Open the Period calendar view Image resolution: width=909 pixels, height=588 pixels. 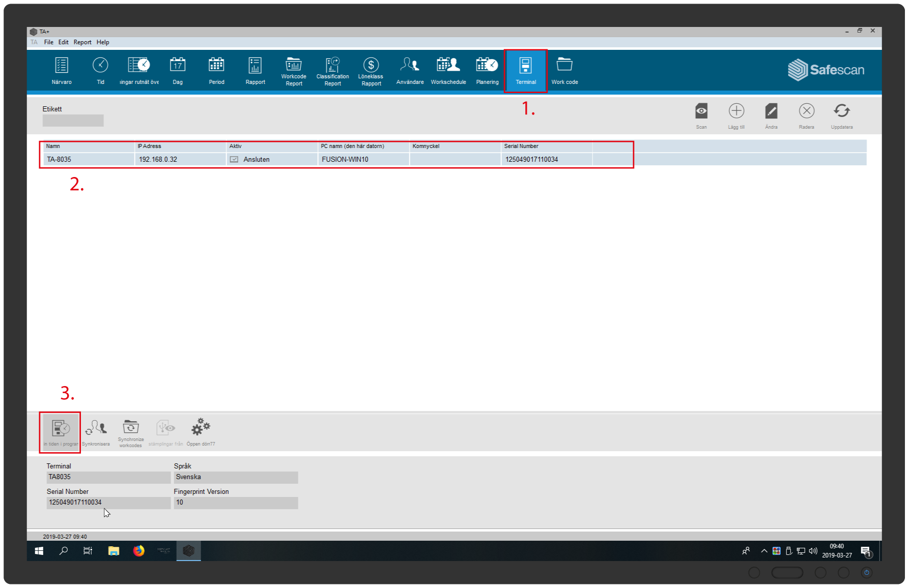pyautogui.click(x=216, y=71)
